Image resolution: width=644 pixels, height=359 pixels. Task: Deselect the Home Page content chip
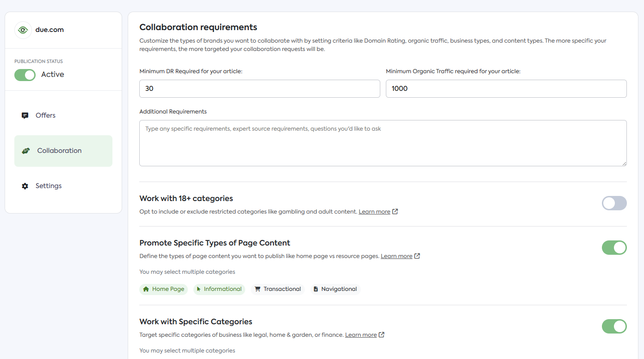coord(164,289)
